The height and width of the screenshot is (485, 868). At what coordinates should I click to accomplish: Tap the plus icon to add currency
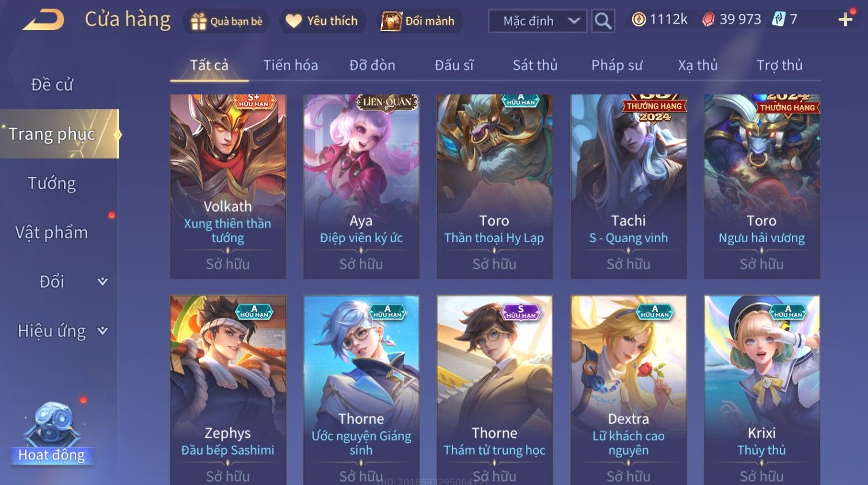click(845, 20)
